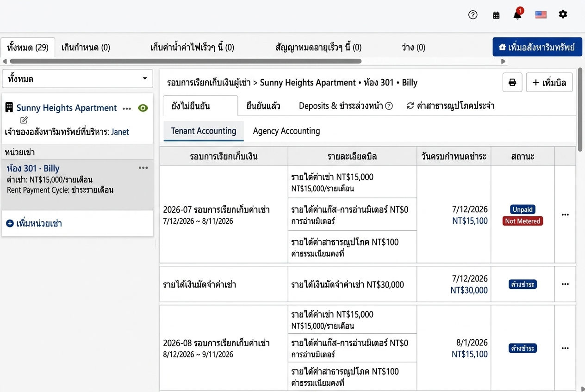Click the refresh icon beside ค่าสาธารณูปโภคประจำ
The height and width of the screenshot is (392, 585).
[410, 106]
